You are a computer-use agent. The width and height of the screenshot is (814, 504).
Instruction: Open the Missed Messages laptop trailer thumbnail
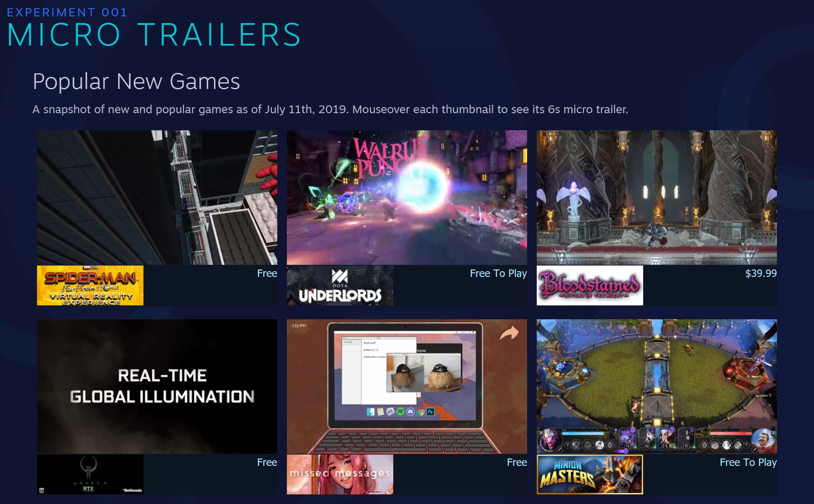coord(407,387)
